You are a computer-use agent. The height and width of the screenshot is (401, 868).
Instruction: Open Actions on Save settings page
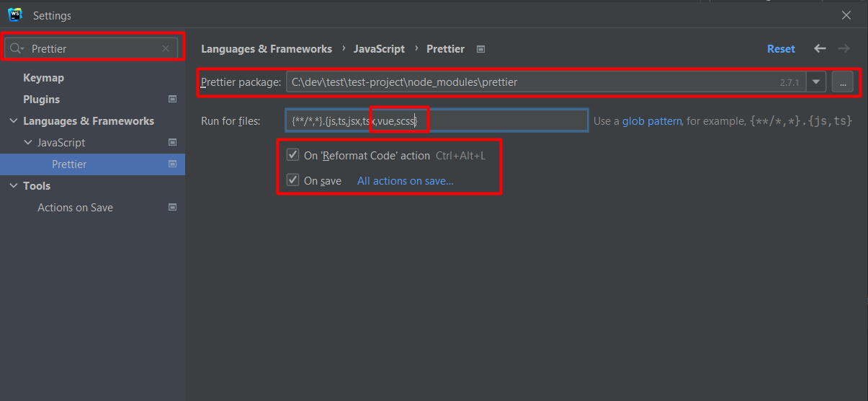point(75,208)
